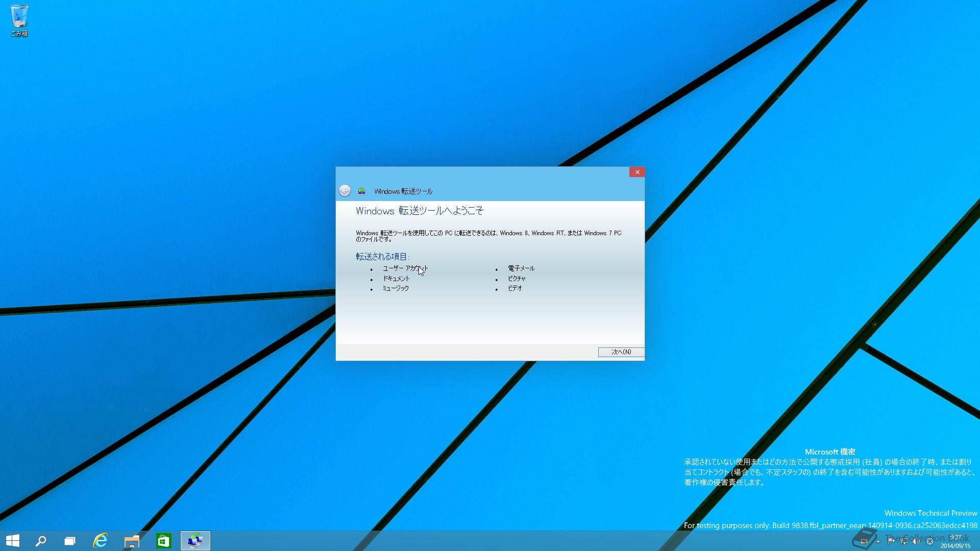Open the Action Center flag icon
Image resolution: width=980 pixels, height=551 pixels.
[x=891, y=541]
